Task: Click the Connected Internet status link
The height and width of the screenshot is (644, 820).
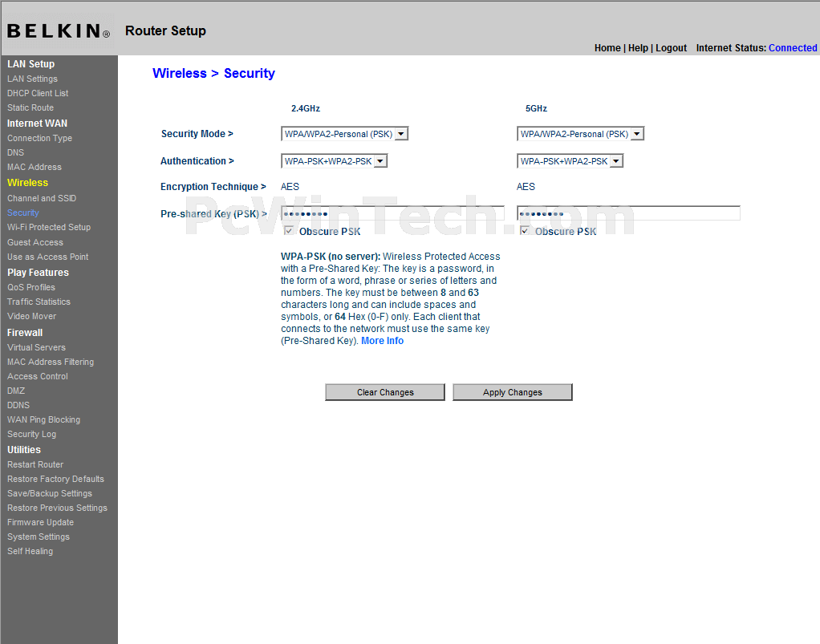Action: point(793,48)
